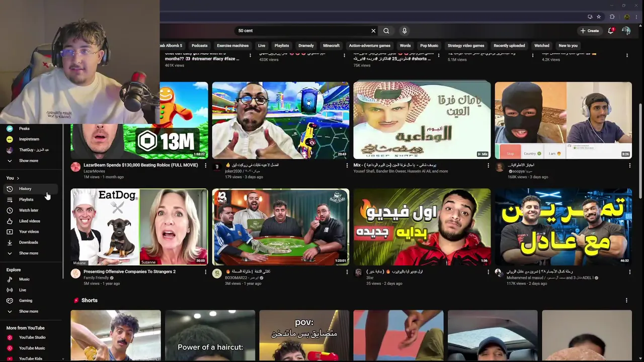Image resolution: width=644 pixels, height=362 pixels.
Task: Select the Strategy video games chip
Action: (466, 46)
